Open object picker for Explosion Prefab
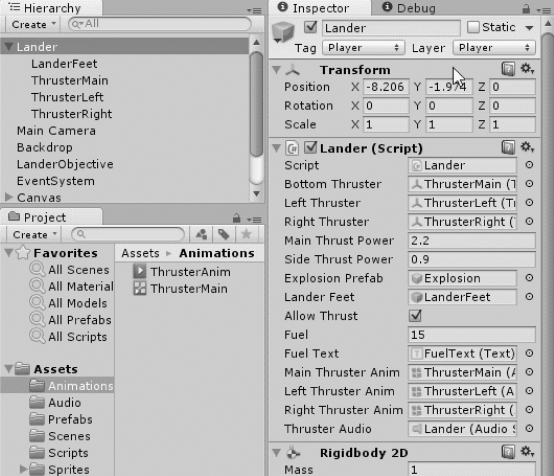This screenshot has height=476, width=554. pos(529,278)
